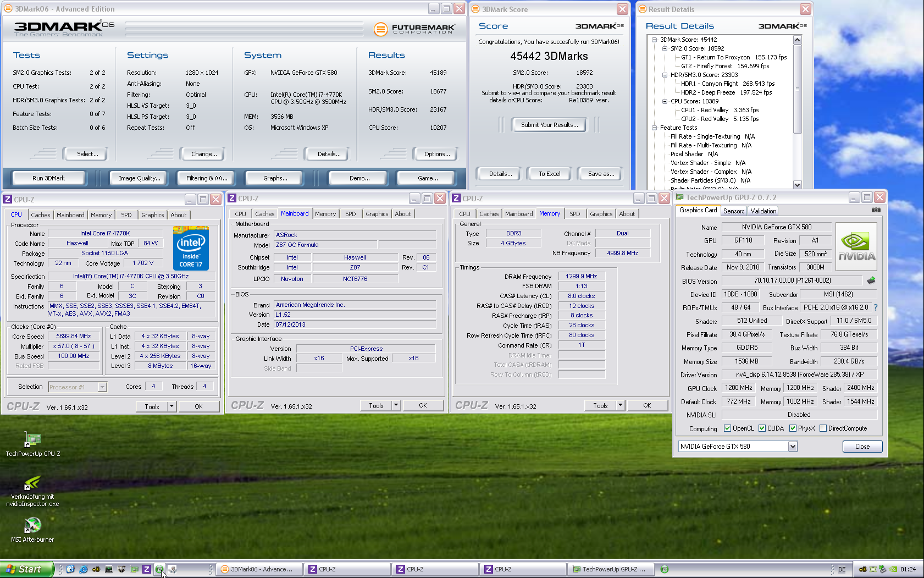This screenshot has width=924, height=578.
Task: Open Tools dropdown arrow in Memory CPU-Z
Action: [620, 405]
